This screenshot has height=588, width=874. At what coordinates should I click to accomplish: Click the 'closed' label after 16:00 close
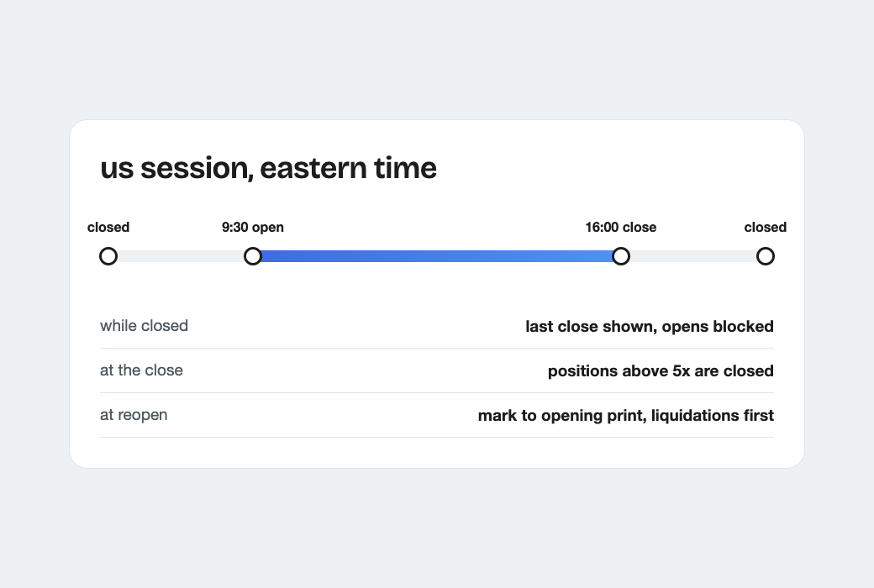(766, 228)
